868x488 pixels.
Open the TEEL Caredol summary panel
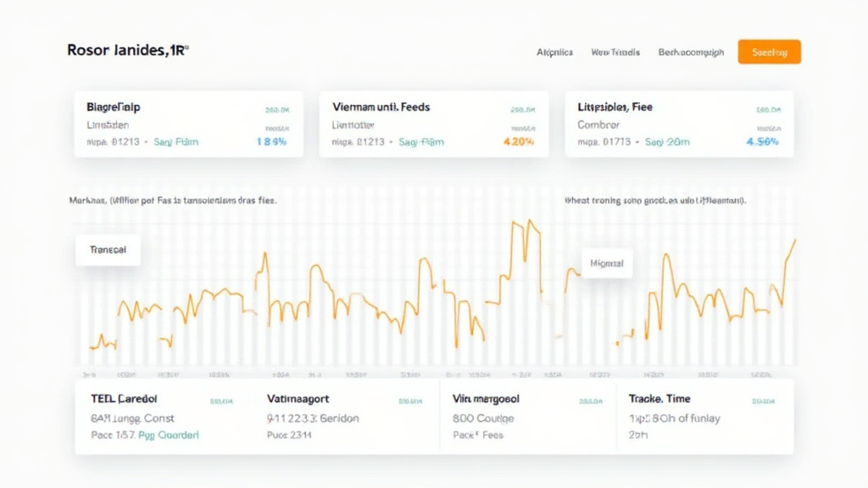[124, 398]
